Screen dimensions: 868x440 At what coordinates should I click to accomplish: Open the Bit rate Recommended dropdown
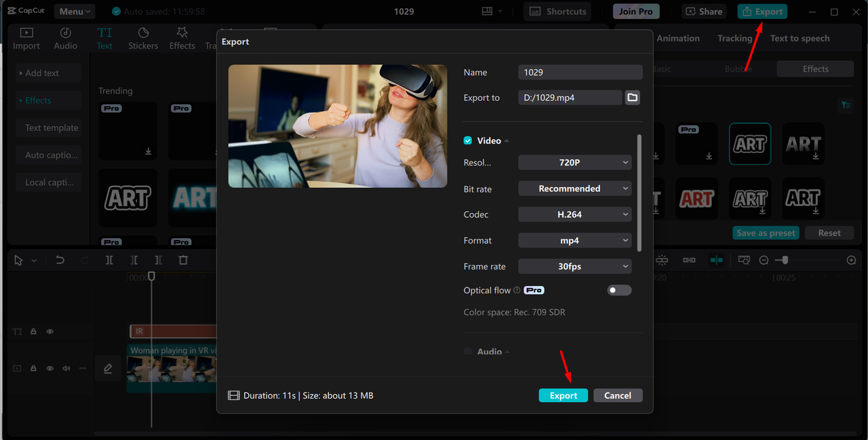point(575,188)
